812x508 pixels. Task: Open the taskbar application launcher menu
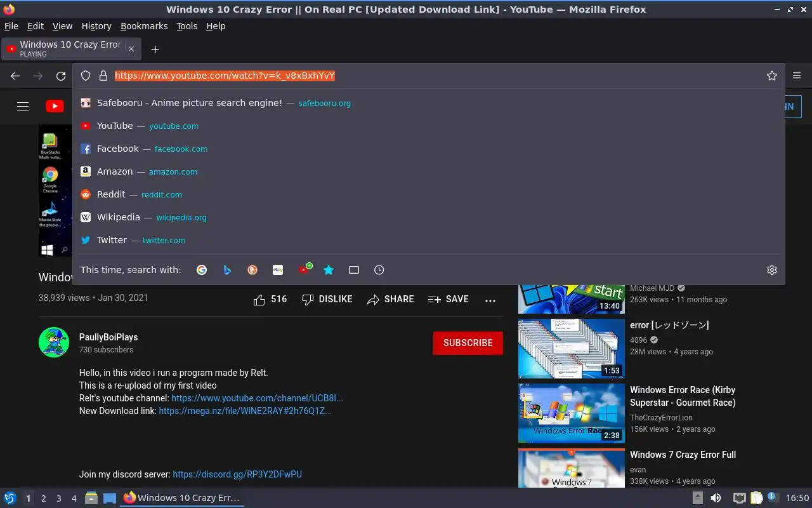tap(10, 498)
